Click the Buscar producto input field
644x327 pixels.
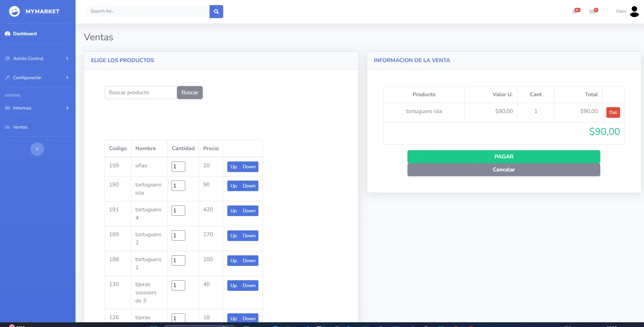tap(140, 93)
